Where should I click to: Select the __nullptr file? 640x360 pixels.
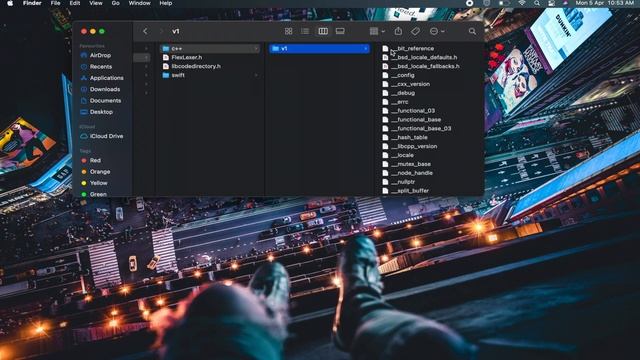403,182
